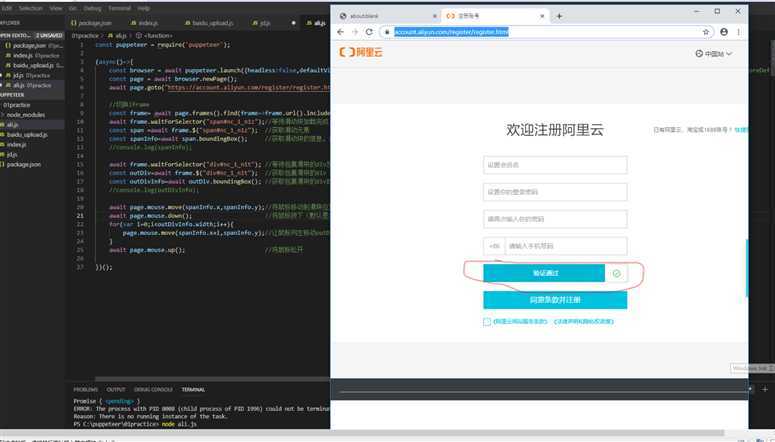This screenshot has height=442, width=775.
Task: Collapse the 01practice folder in explorer
Action: [x=32, y=105]
